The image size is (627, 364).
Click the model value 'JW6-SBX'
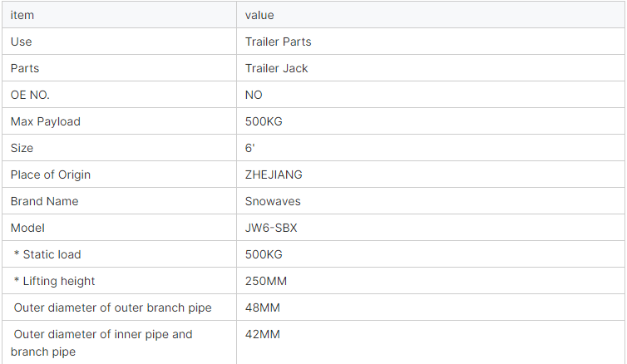coord(271,228)
